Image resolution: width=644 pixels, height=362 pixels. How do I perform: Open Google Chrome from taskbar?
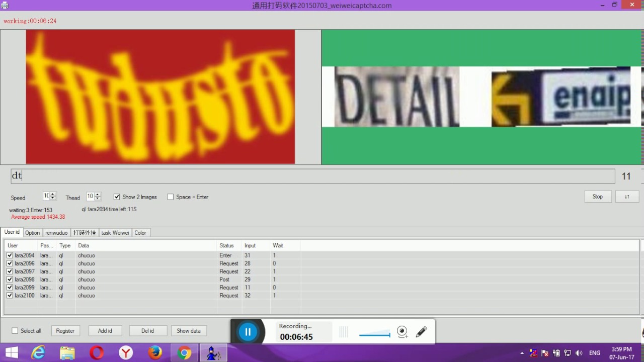[x=184, y=353]
